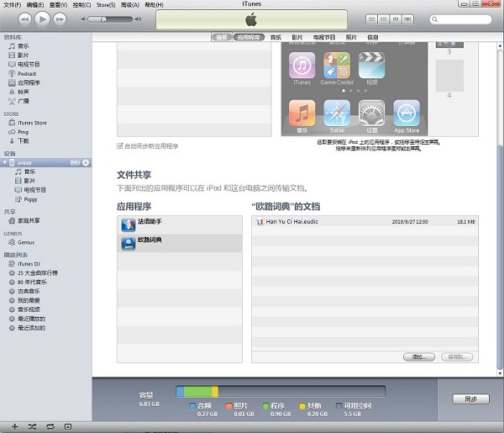The image size is (504, 433).
Task: Open the 查看(V) menu
Action: tap(58, 5)
